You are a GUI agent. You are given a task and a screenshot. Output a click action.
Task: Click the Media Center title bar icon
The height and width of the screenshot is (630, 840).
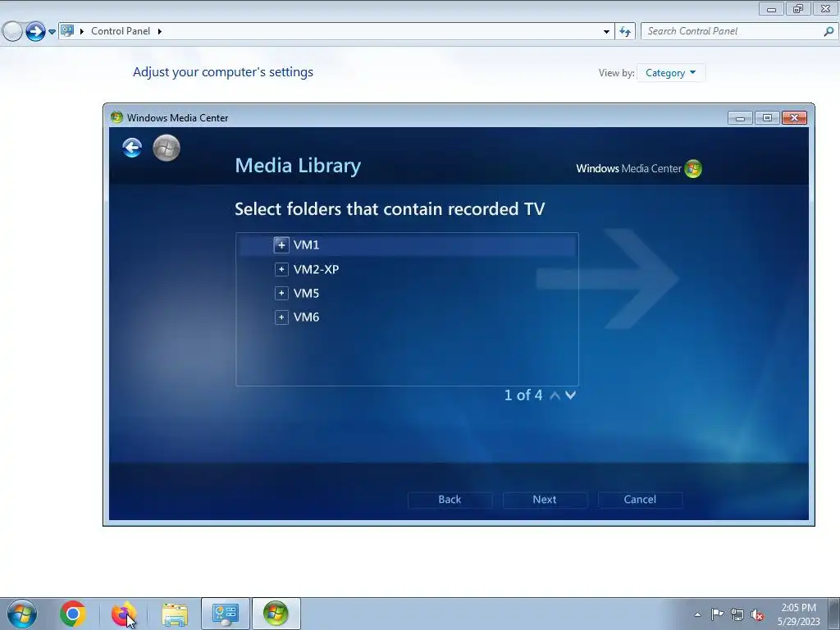click(116, 117)
